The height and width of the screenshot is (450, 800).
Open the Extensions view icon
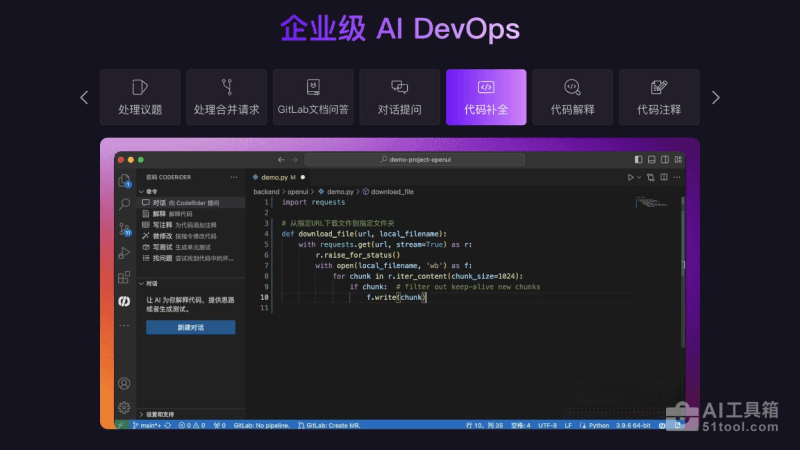click(124, 277)
